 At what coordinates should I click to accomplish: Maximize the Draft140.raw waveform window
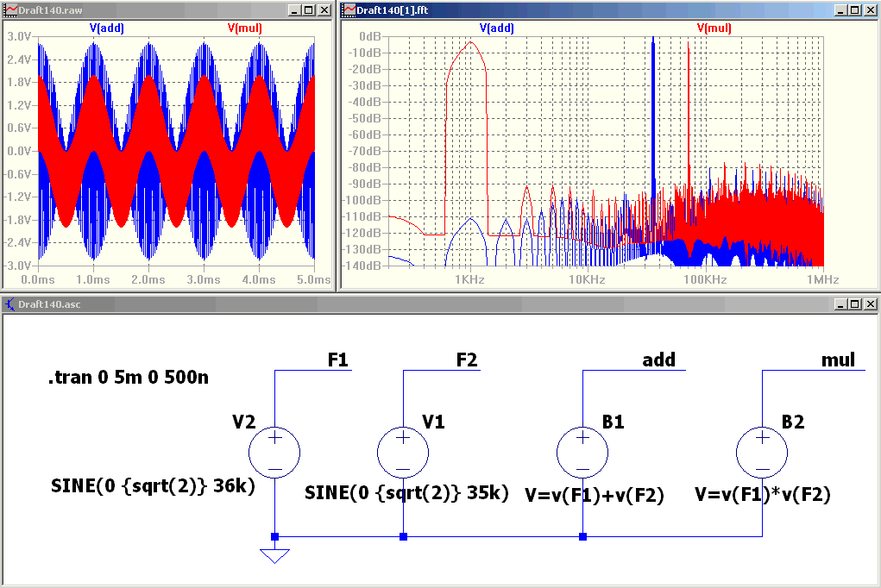(x=309, y=10)
